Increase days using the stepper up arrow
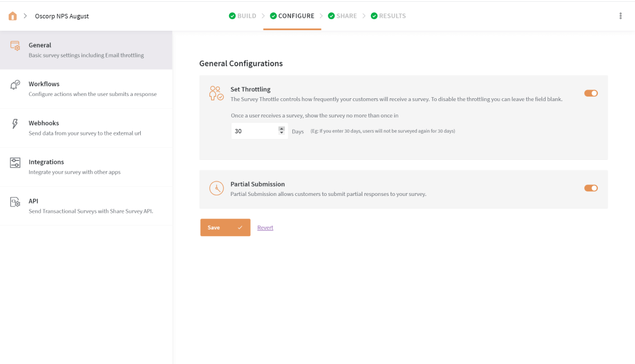 pyautogui.click(x=281, y=129)
